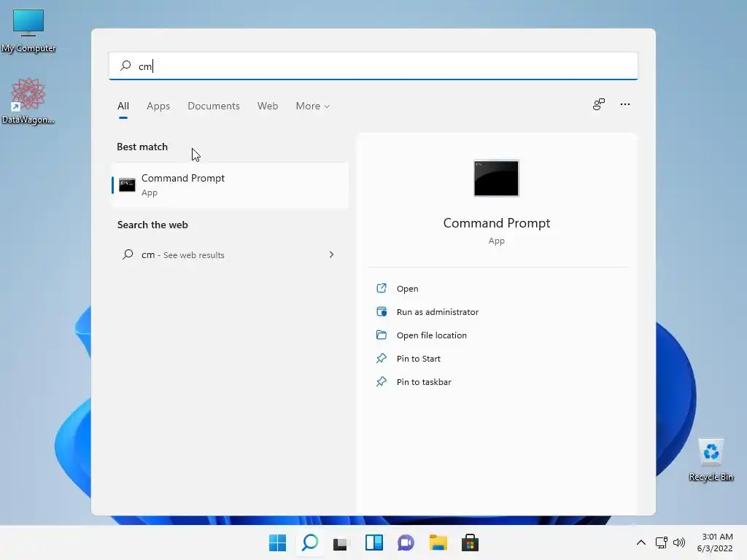Select the cm See web results entry
The image size is (747, 560).
[x=230, y=254]
